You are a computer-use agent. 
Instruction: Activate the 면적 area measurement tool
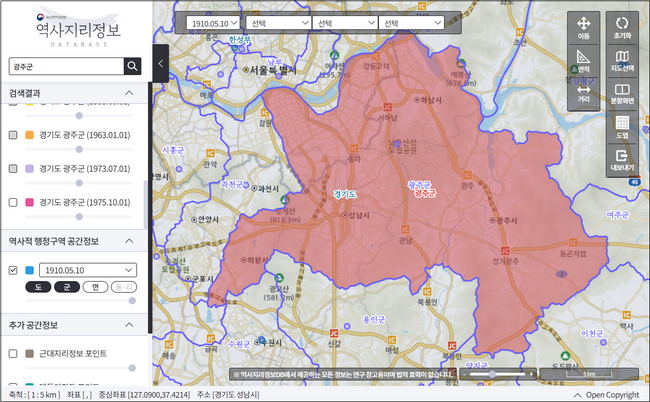pyautogui.click(x=584, y=60)
